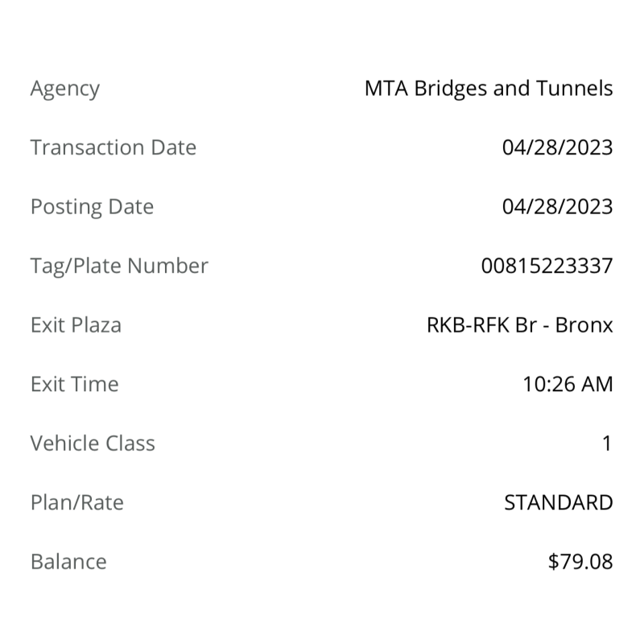Select the Vehicle Class label

(93, 444)
